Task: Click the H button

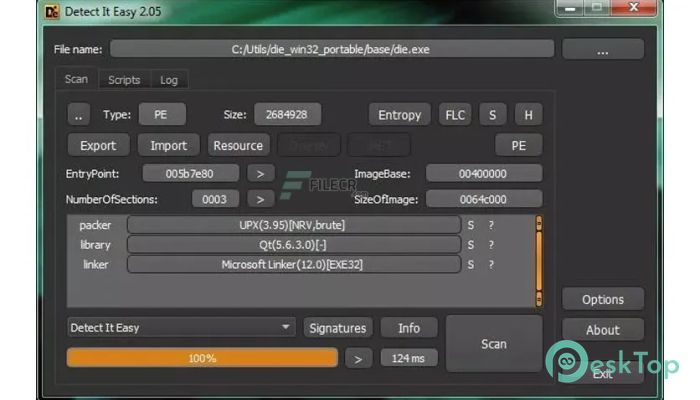Action: tap(529, 115)
